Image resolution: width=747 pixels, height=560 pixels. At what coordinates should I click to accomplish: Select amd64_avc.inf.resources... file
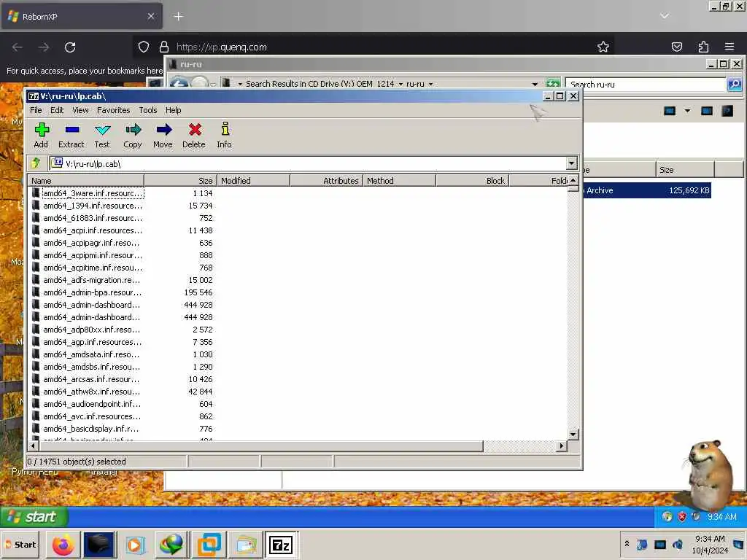click(x=92, y=416)
